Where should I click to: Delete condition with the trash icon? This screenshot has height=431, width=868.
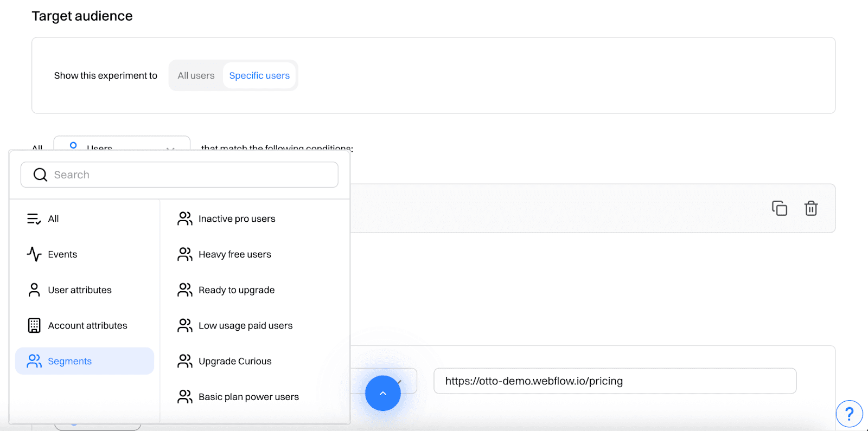coord(811,208)
